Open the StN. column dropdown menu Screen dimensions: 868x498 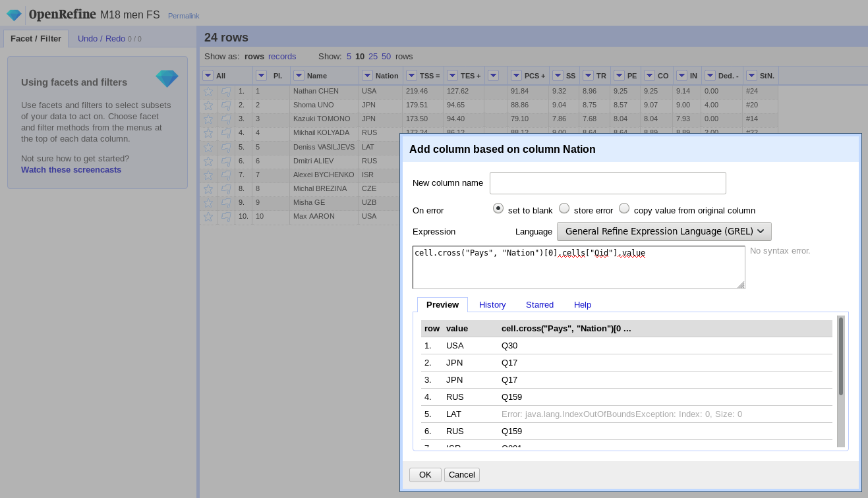751,75
